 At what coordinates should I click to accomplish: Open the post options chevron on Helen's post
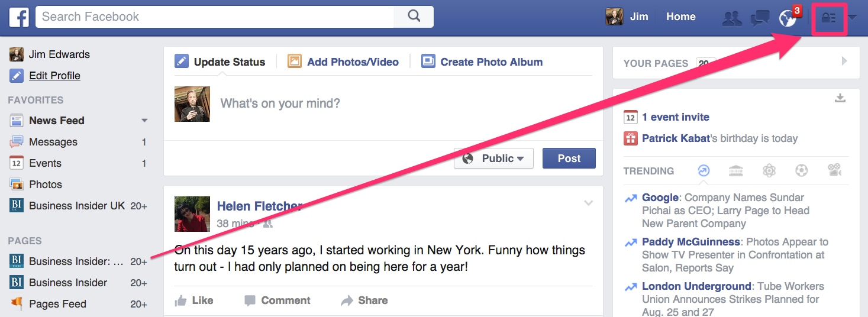588,203
